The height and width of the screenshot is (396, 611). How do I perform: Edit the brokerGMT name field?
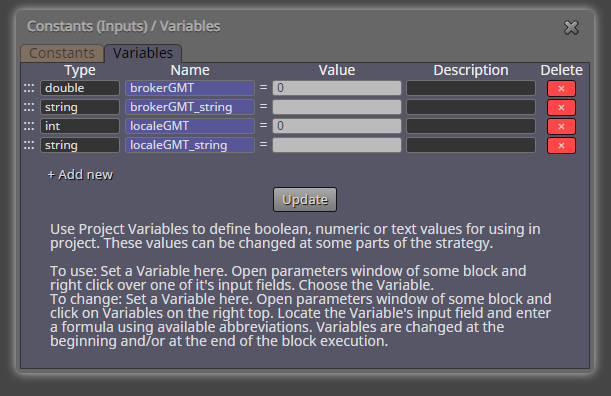[x=190, y=88]
